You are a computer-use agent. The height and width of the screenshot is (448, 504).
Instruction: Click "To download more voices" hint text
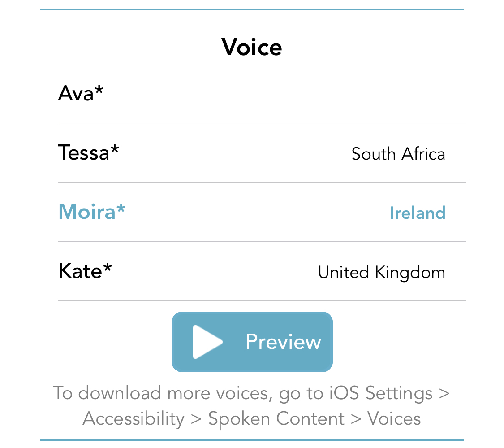tap(162, 393)
